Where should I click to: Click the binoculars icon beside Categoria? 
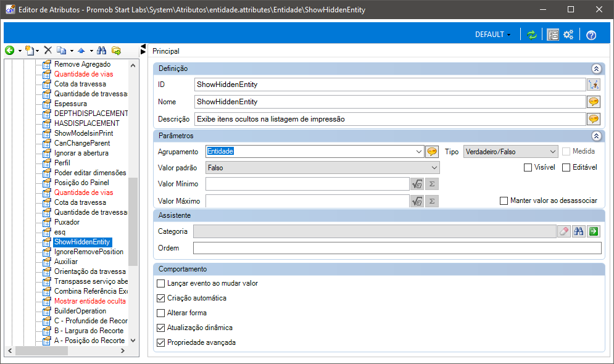tap(579, 231)
